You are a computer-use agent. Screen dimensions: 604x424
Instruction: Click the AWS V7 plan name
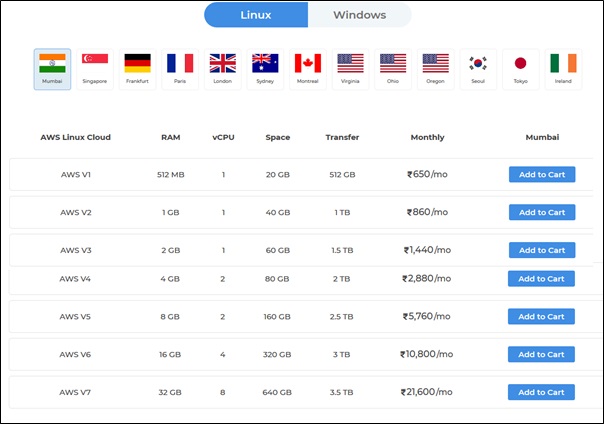(75, 392)
